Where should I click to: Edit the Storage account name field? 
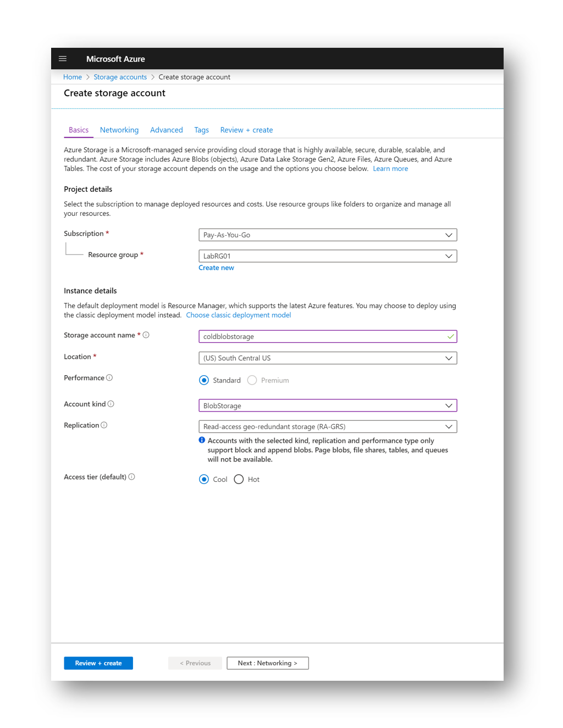click(x=328, y=336)
